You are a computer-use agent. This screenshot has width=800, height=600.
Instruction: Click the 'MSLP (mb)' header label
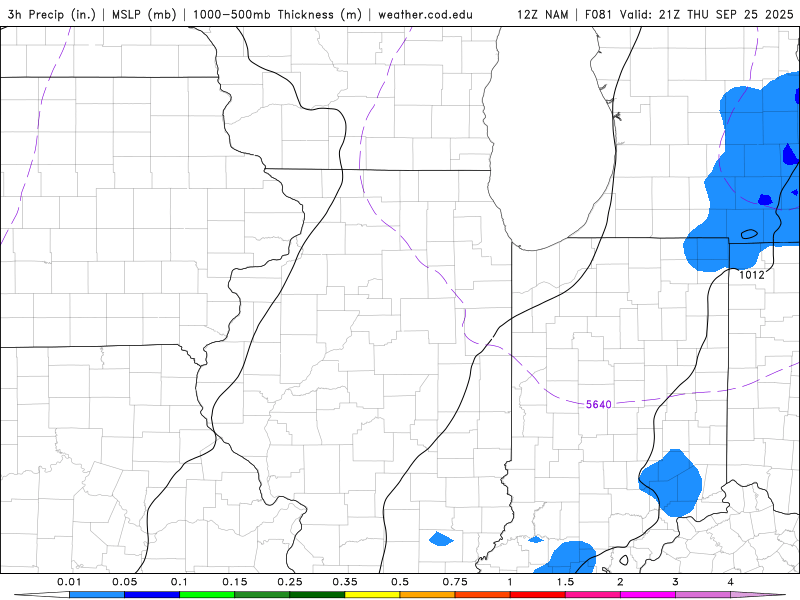coord(144,14)
